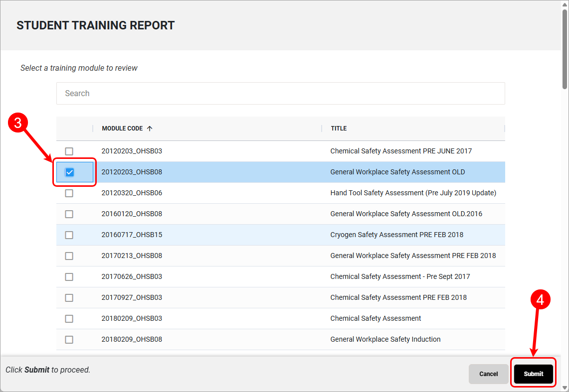This screenshot has height=392, width=569.
Task: Check the box for 20160120_OHSB08
Action: tap(69, 214)
